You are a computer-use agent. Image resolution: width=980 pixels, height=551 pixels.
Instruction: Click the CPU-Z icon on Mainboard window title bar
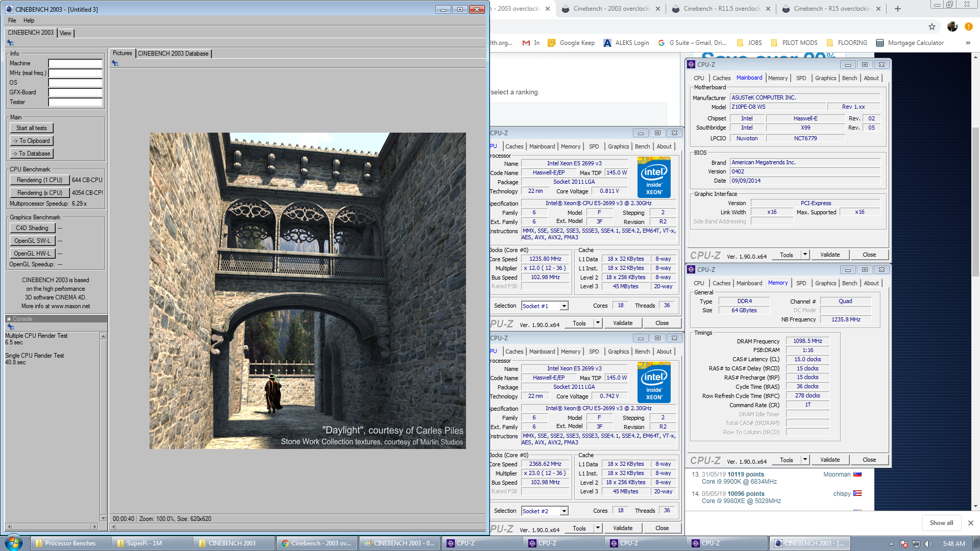click(691, 64)
